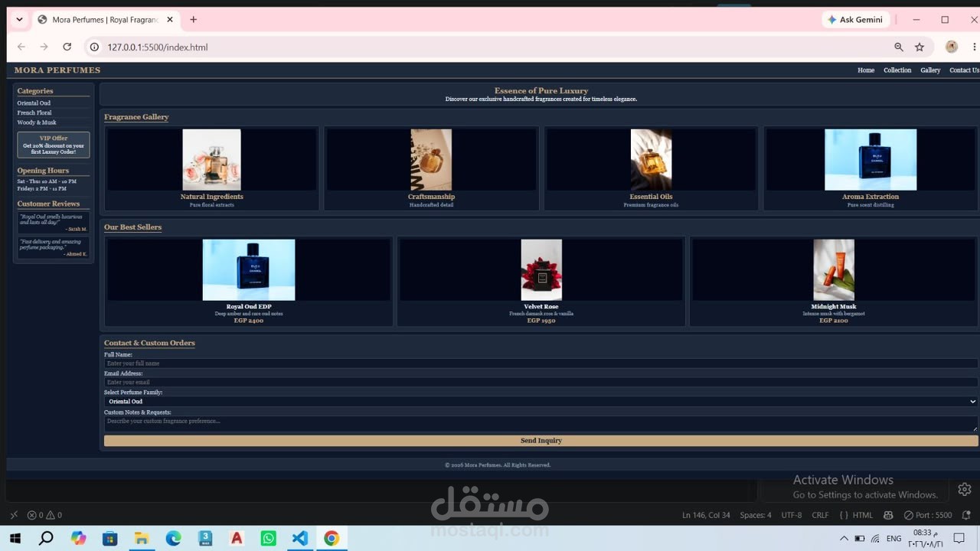Switch to Visual Studio Code in the taskbar
The image size is (980, 551).
point(299,538)
